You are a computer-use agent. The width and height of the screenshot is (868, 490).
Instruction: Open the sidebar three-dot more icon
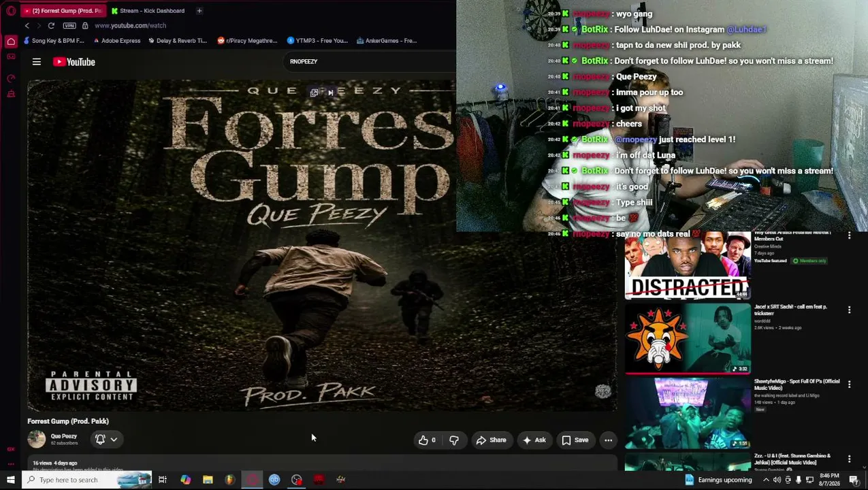tap(11, 464)
